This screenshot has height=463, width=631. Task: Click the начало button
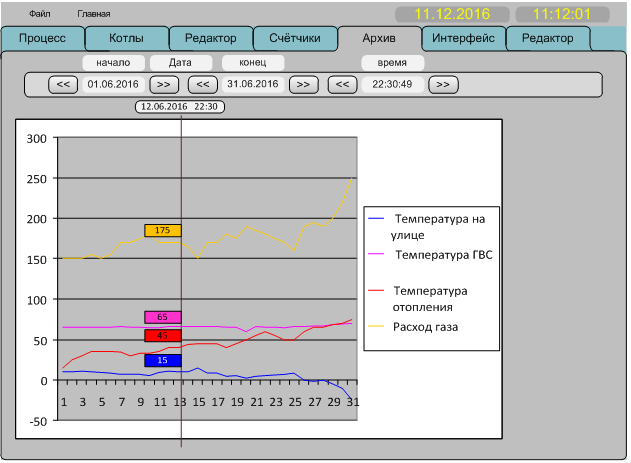[x=112, y=62]
